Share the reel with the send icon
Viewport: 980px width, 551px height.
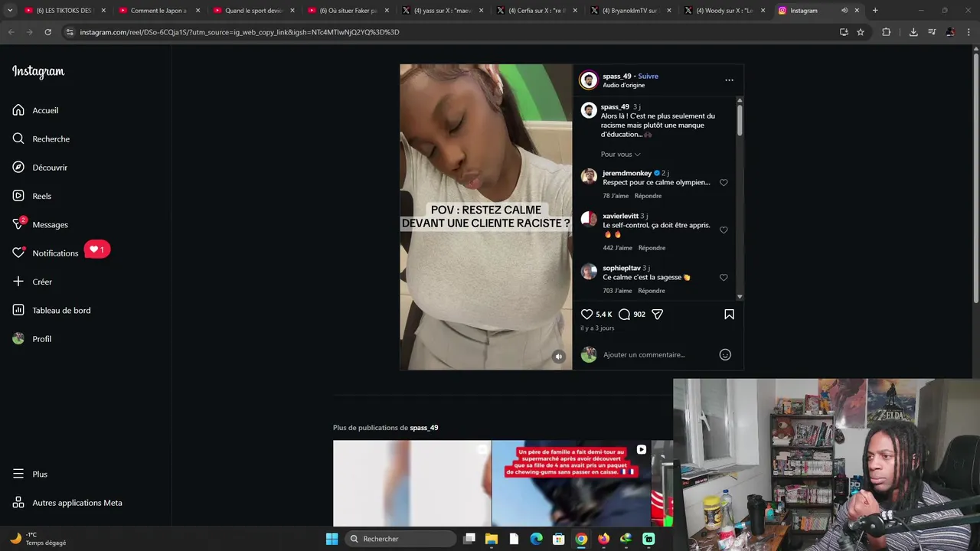tap(657, 315)
